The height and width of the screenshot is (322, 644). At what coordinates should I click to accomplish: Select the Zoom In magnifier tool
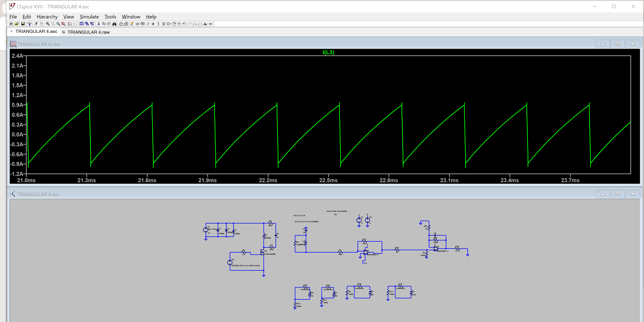(x=48, y=24)
